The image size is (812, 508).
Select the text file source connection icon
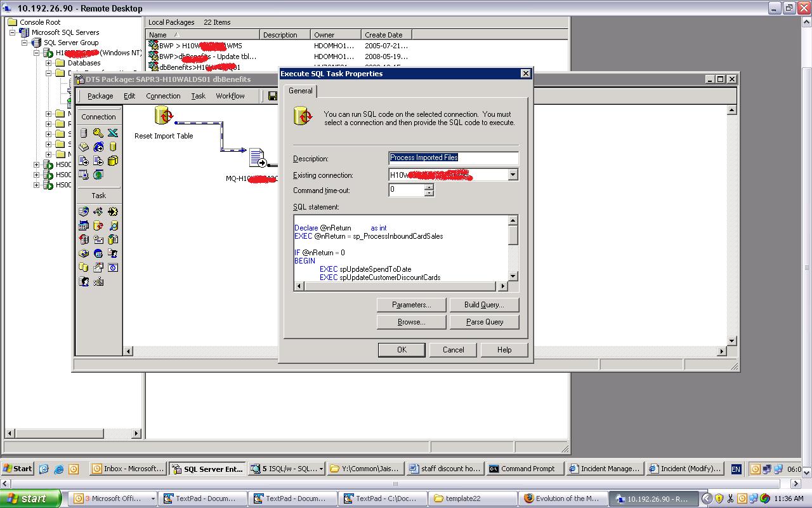pos(84,161)
